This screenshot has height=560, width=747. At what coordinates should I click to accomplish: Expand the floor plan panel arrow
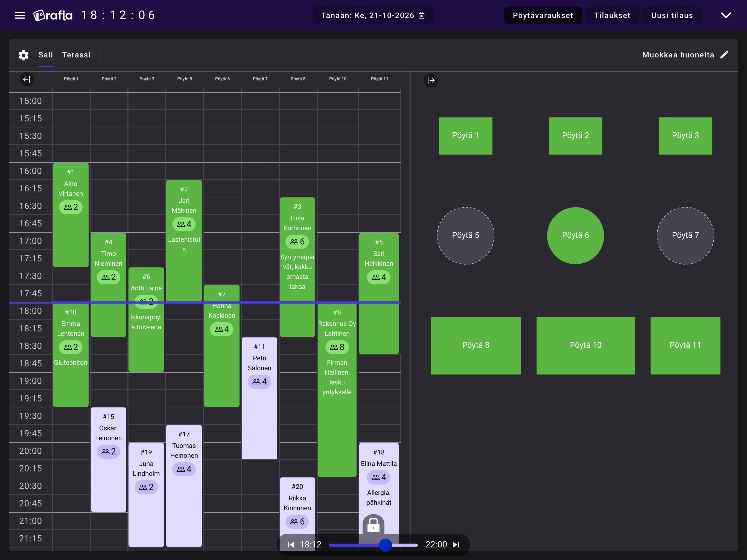[x=431, y=80]
